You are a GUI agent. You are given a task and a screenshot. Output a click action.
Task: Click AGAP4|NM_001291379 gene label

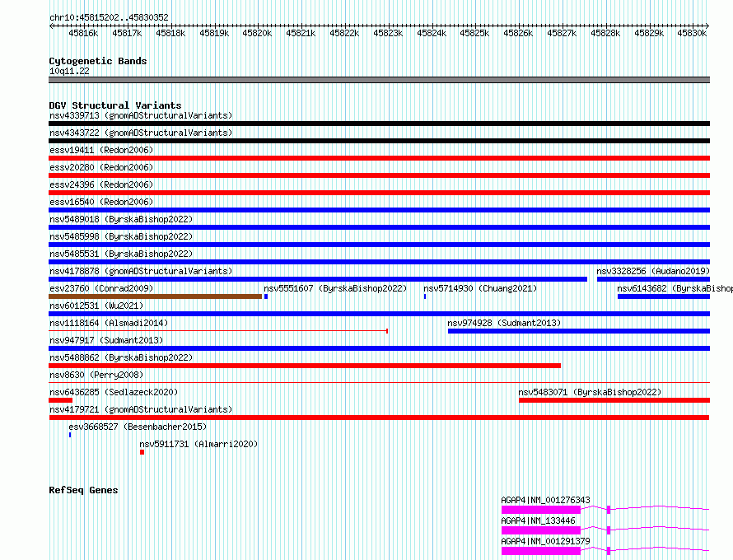pyautogui.click(x=545, y=541)
